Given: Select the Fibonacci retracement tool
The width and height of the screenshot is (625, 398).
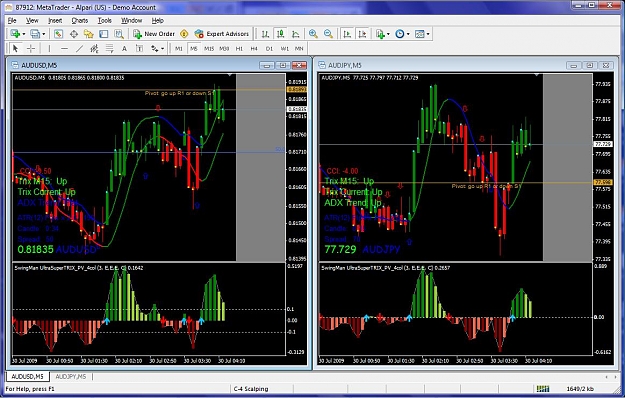Looking at the screenshot, I should tap(109, 49).
